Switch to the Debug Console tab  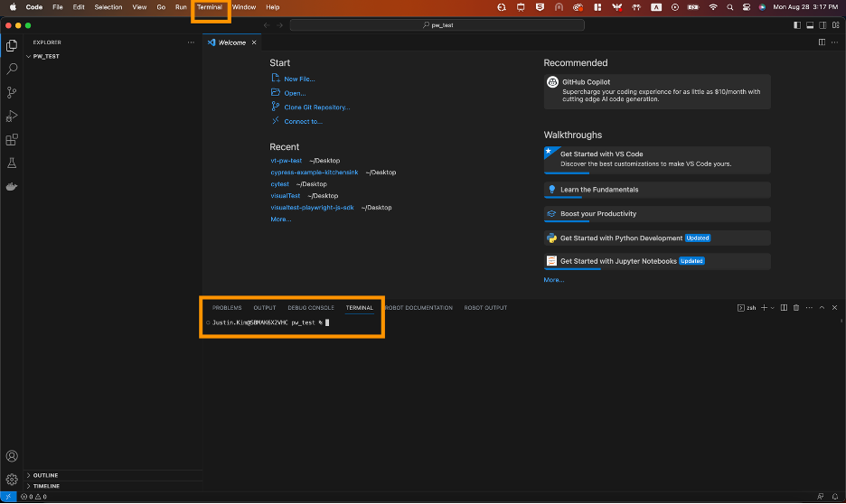click(x=311, y=308)
